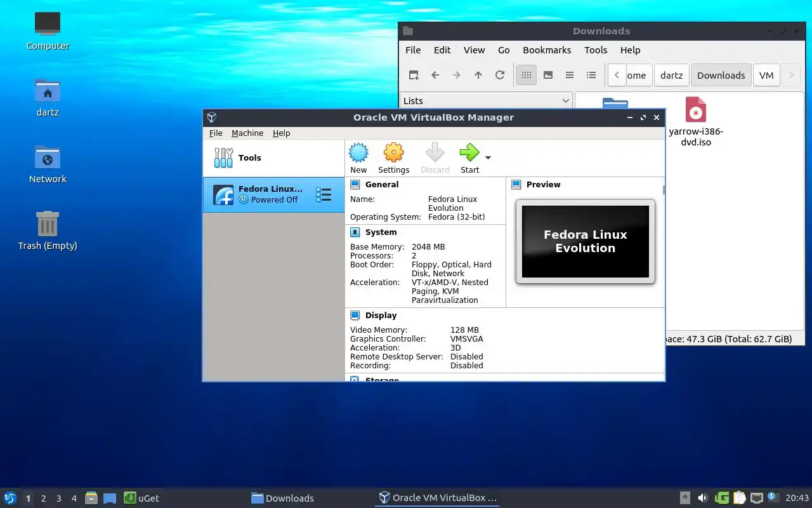The width and height of the screenshot is (812, 508).
Task: Select the yarrow-i386-dvd.iso file
Action: click(696, 122)
